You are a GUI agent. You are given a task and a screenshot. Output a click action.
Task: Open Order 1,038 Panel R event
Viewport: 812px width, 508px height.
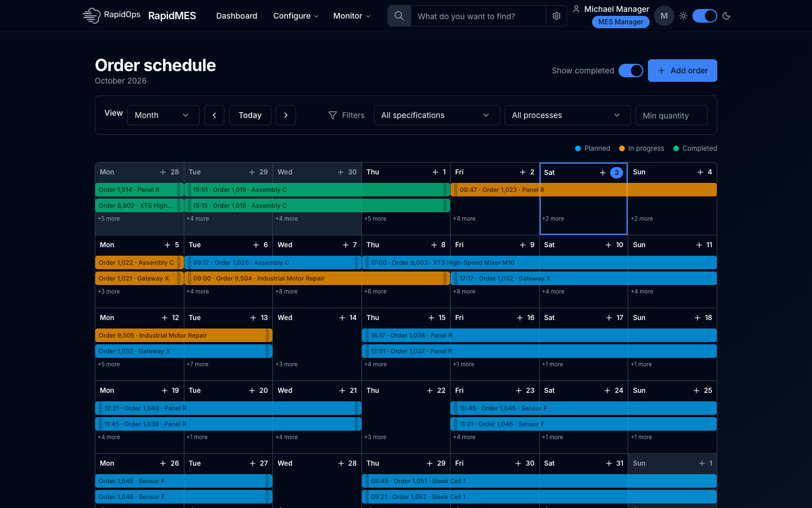539,335
